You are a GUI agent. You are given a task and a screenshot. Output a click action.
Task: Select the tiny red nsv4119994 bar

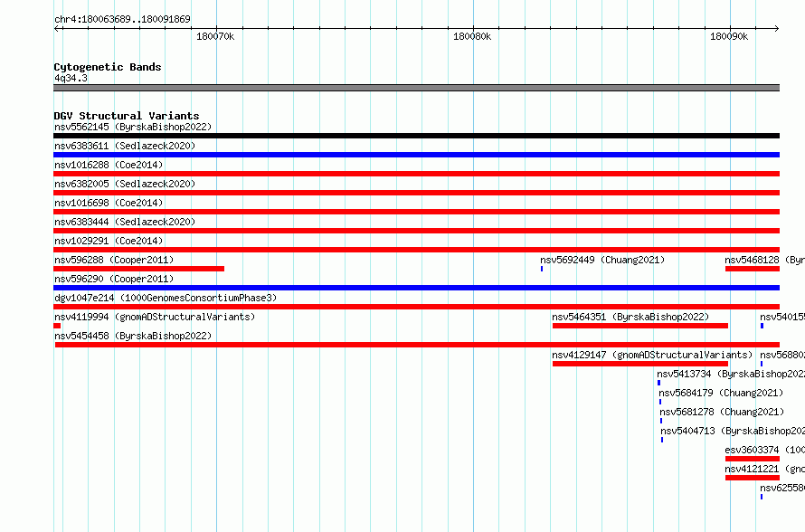pos(57,326)
